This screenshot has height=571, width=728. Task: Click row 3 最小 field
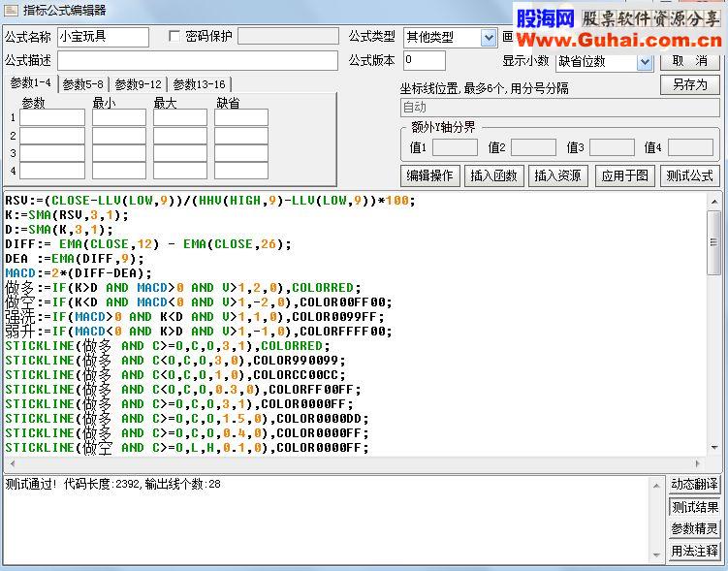[119, 153]
